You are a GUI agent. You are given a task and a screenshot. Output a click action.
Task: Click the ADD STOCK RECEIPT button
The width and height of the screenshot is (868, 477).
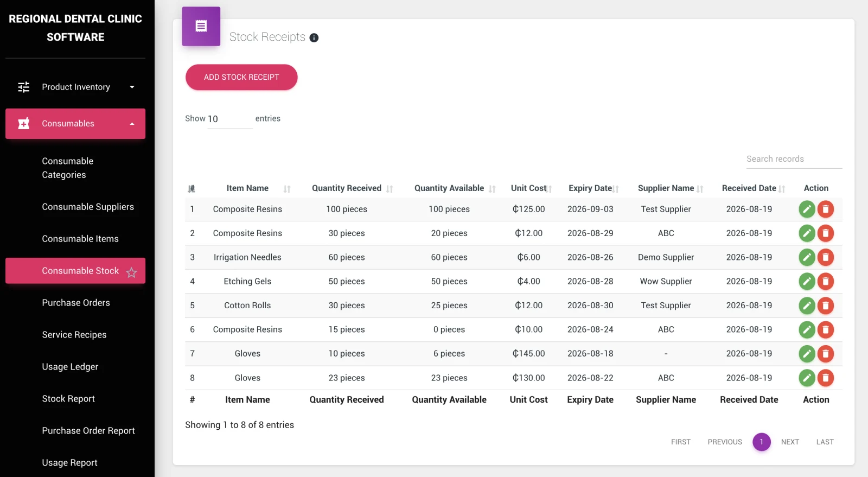(x=241, y=77)
